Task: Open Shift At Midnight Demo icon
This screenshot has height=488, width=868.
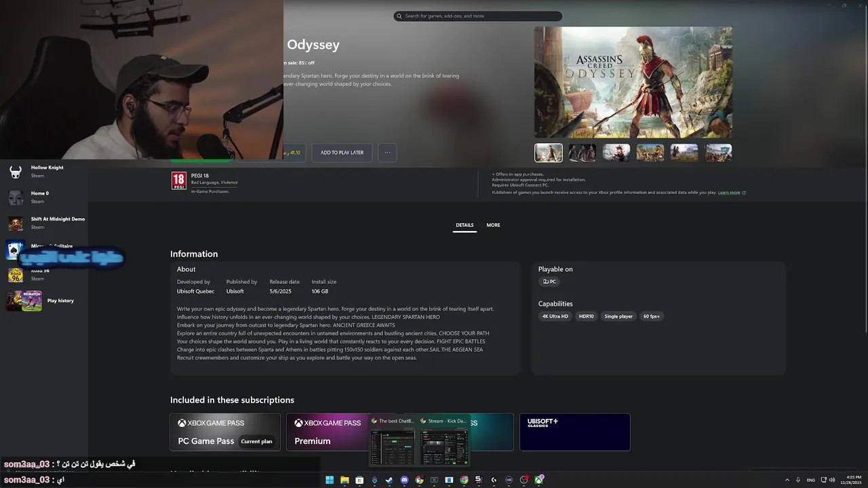Action: coord(15,223)
